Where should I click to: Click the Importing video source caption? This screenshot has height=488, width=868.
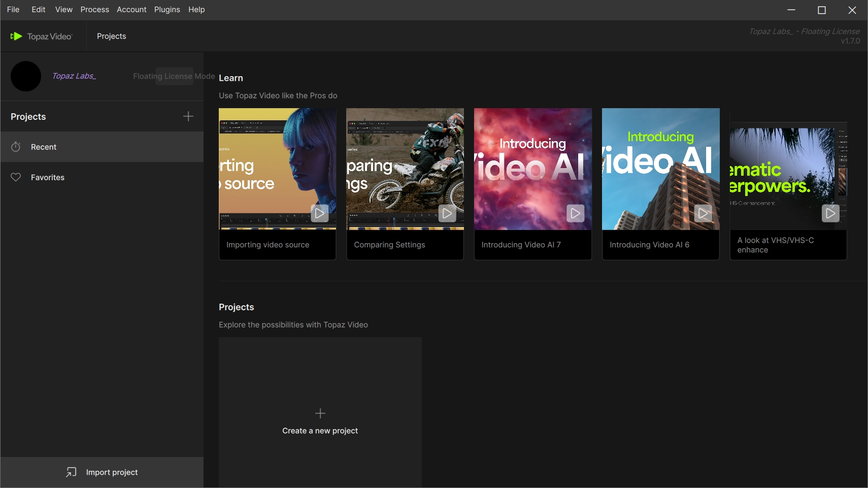point(268,245)
